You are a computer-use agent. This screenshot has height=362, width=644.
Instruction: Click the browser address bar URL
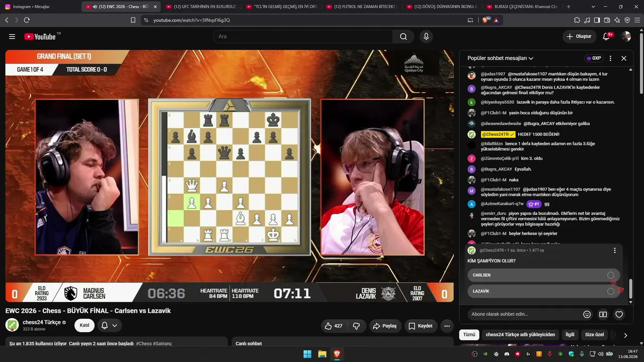click(192, 20)
